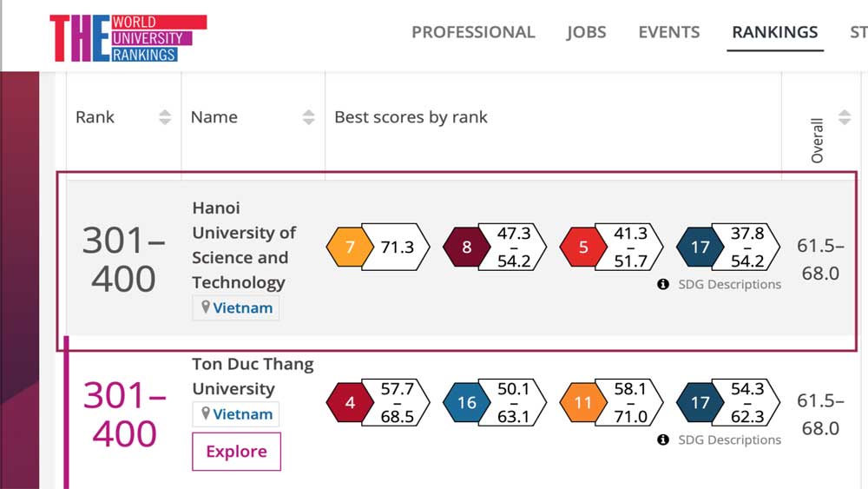
Task: Click the red SDG 5 hexagon badge
Action: pos(583,247)
